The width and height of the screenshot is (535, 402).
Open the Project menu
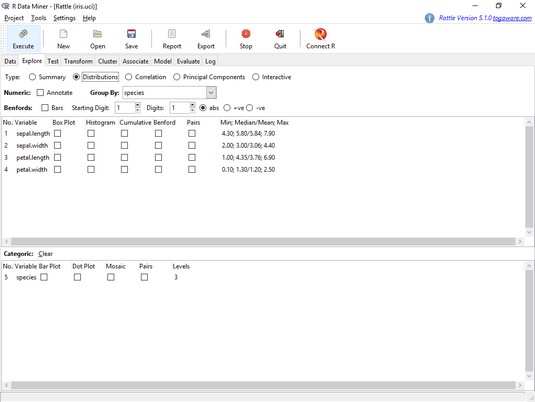coord(14,18)
